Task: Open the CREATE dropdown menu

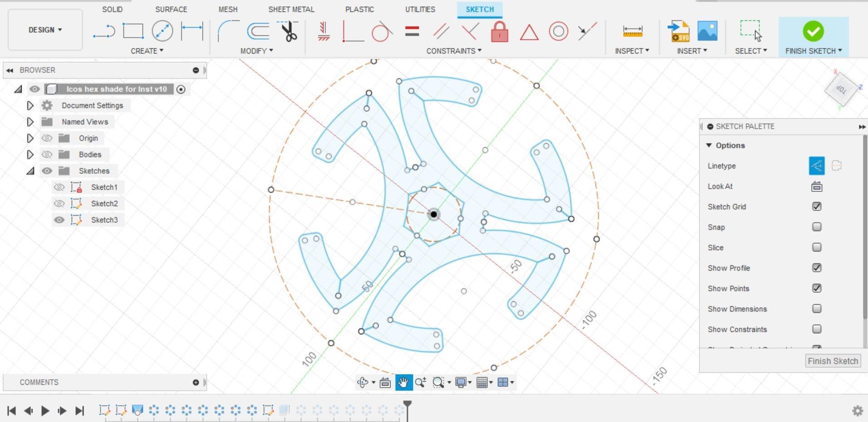Action: [147, 51]
